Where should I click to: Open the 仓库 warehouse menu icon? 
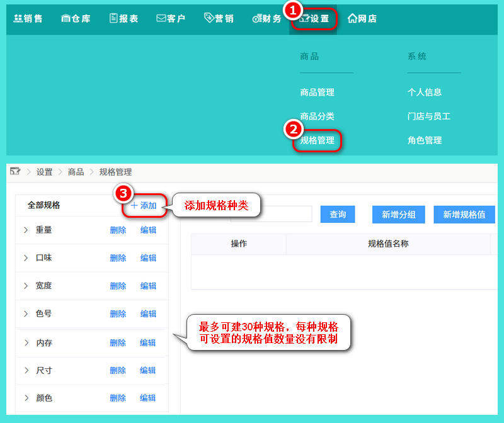[66, 19]
